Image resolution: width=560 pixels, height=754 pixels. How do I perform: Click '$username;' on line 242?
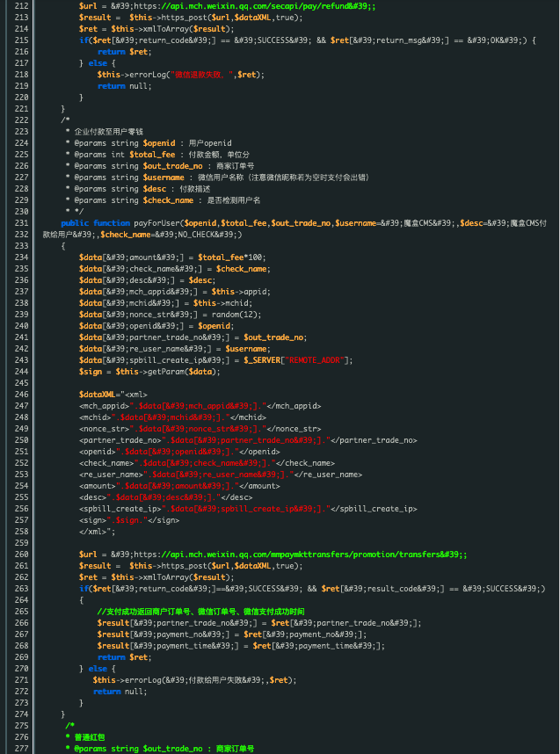[x=248, y=349]
